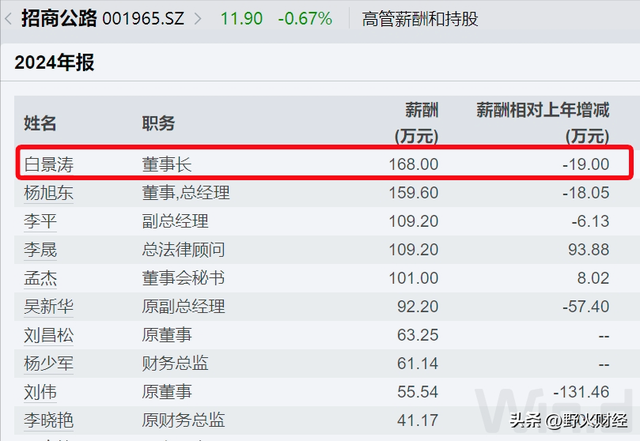Screen dimensions: 640x441
Task: Go to previous stock with left chevron
Action: coord(8,19)
